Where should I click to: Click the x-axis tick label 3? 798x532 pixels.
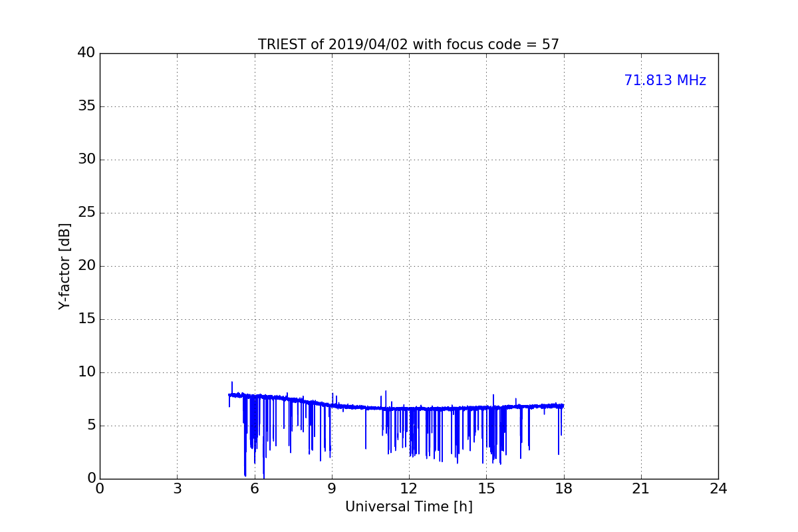[177, 489]
